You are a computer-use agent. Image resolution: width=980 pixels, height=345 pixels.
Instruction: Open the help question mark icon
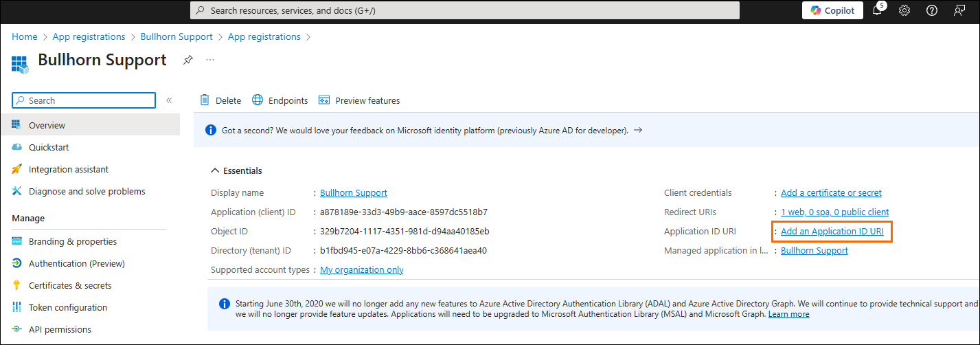pos(932,10)
